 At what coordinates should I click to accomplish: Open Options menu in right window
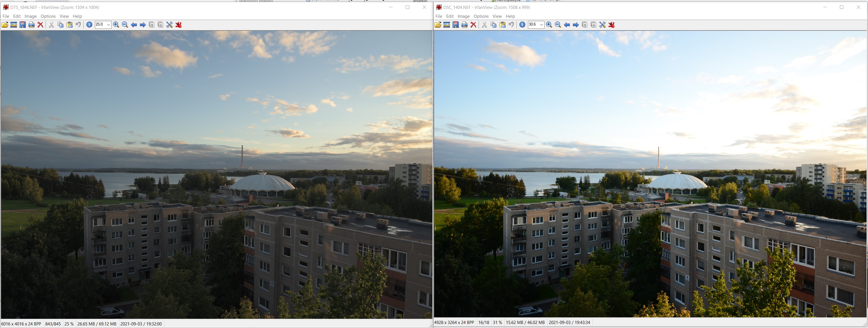pyautogui.click(x=481, y=16)
